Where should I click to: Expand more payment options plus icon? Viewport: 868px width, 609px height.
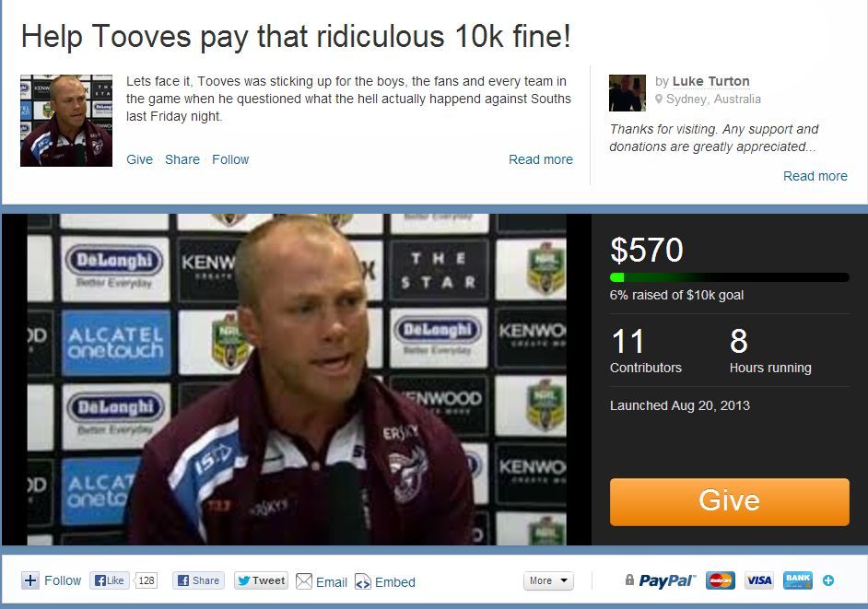pos(828,580)
